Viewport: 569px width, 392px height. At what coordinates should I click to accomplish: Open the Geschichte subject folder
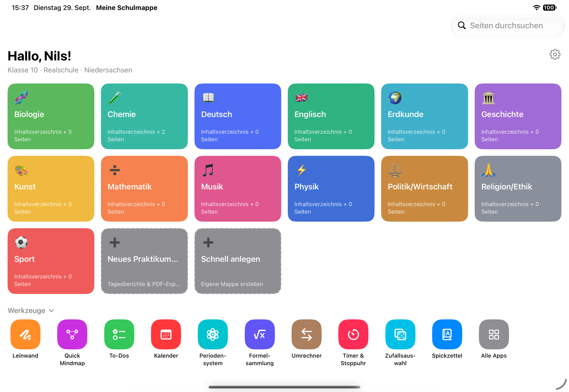click(518, 116)
